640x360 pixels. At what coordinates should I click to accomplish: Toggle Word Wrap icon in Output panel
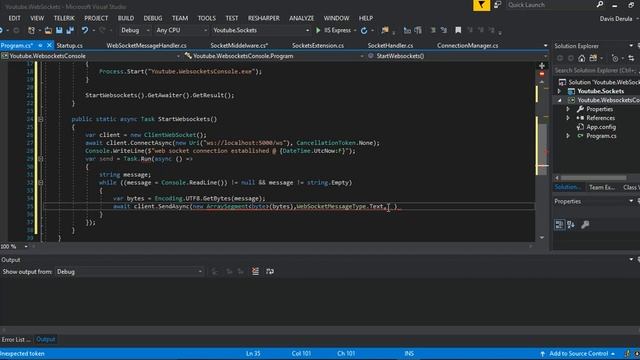tap(270, 271)
